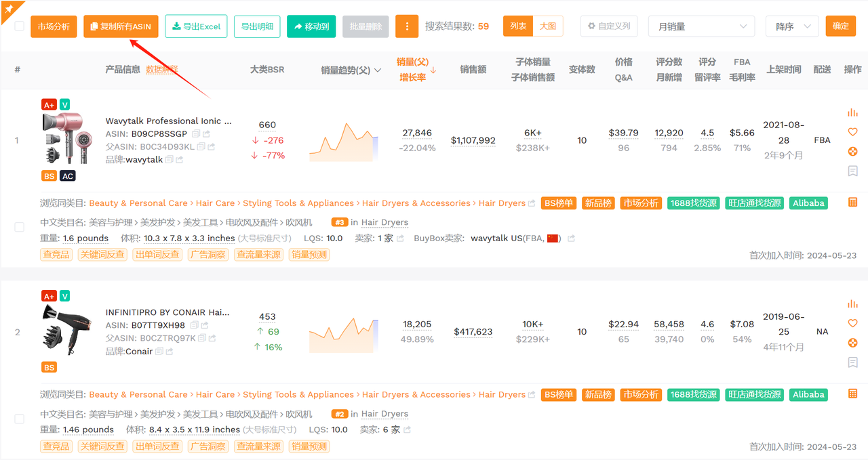Favorite the Wavytalk product with heart icon
The width and height of the screenshot is (868, 460).
coord(853,132)
